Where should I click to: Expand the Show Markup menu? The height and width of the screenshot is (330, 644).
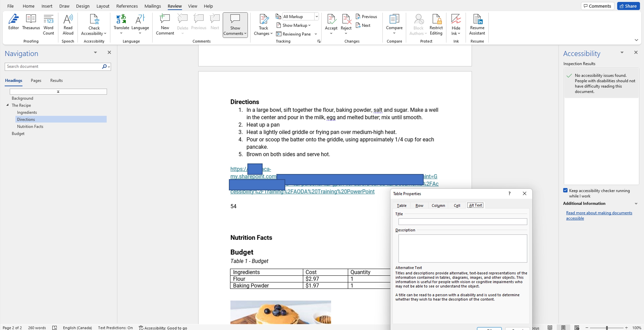click(x=294, y=25)
